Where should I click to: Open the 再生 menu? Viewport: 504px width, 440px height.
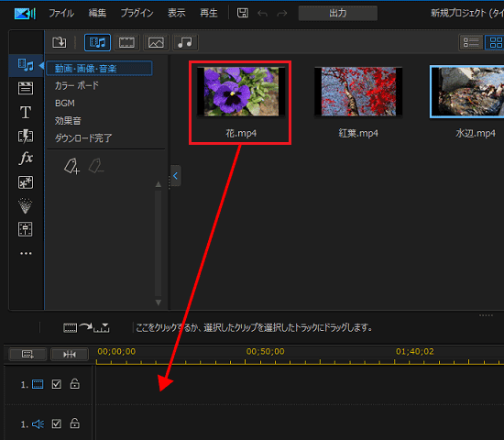tap(209, 13)
